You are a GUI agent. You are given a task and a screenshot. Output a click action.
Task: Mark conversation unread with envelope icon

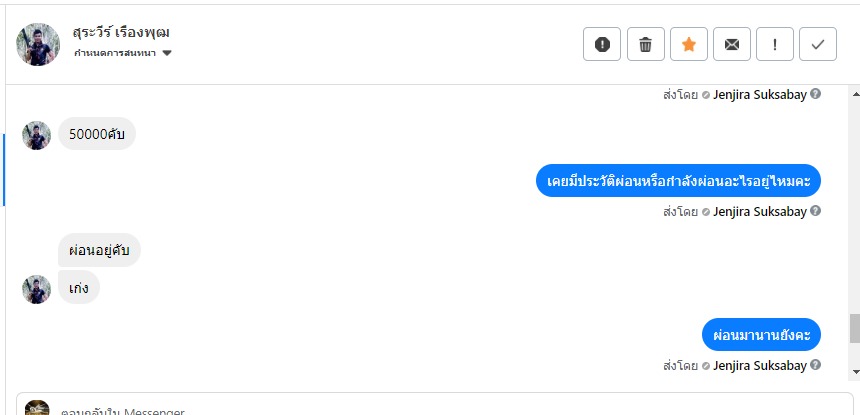tap(732, 44)
